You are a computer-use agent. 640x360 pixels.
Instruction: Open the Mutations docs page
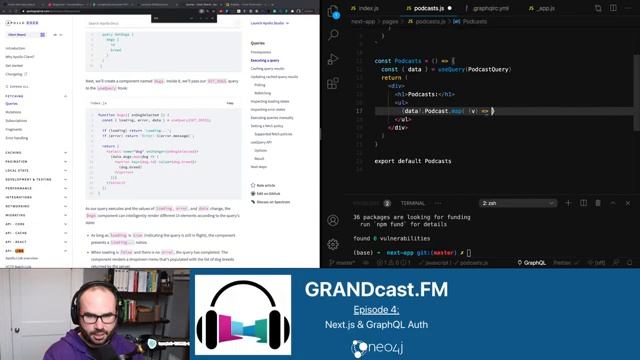13,112
